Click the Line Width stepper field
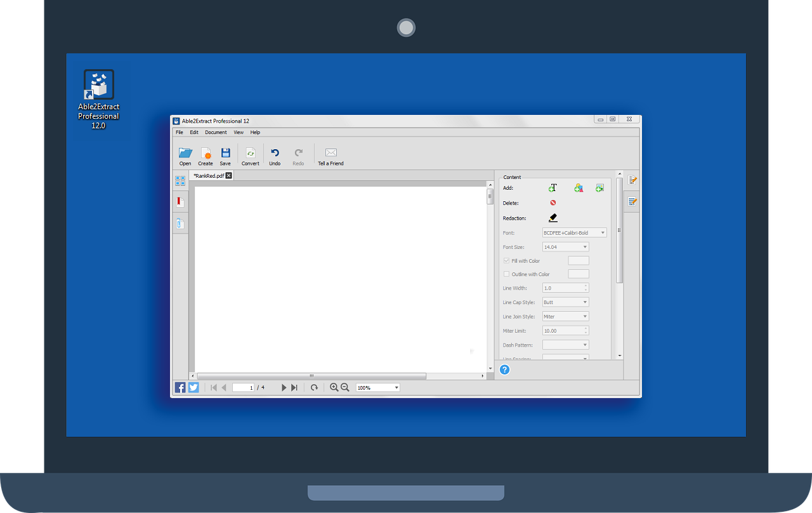The width and height of the screenshot is (812, 513). click(565, 288)
